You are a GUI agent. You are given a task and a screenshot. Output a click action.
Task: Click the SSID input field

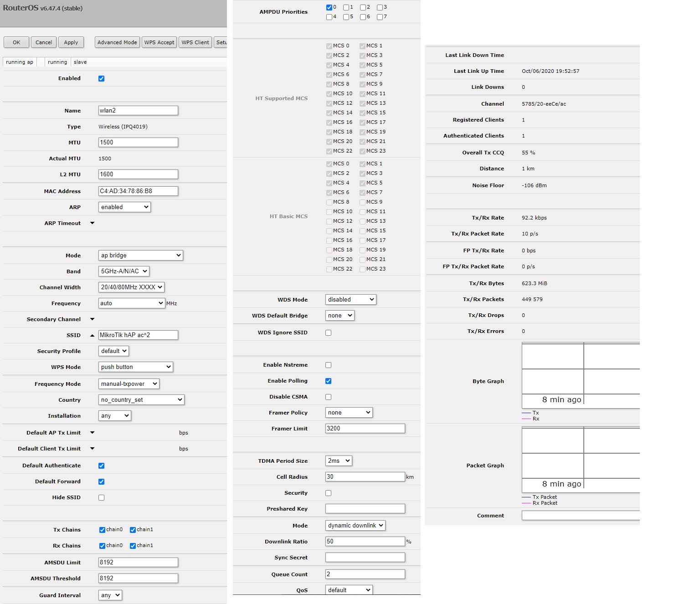tap(138, 335)
